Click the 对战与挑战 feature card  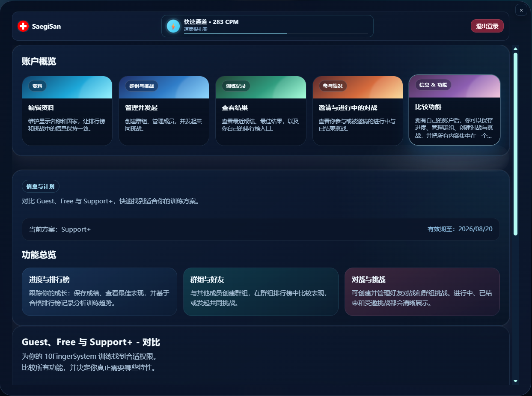(422, 292)
